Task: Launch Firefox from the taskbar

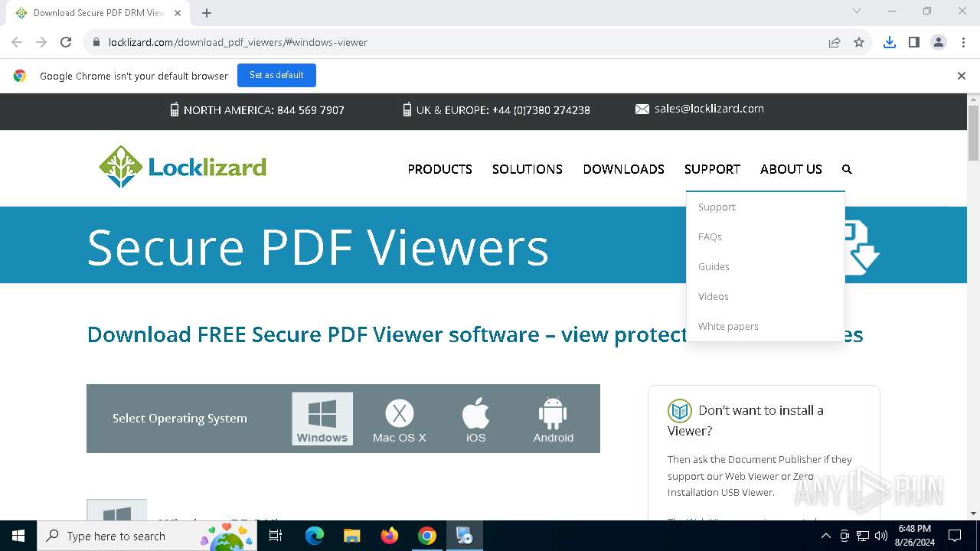Action: click(x=390, y=536)
